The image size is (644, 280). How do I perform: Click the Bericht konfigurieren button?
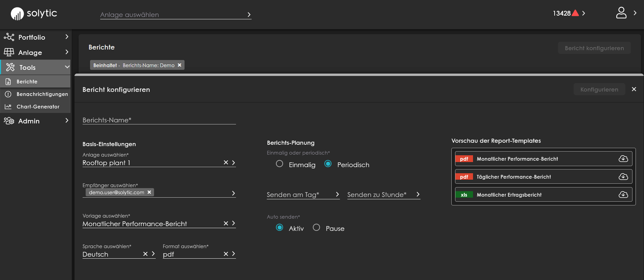point(594,48)
